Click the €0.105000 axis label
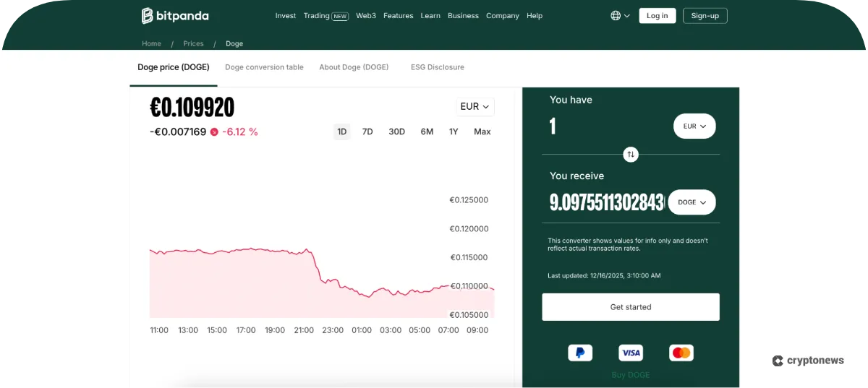This screenshot has width=868, height=388. 469,315
